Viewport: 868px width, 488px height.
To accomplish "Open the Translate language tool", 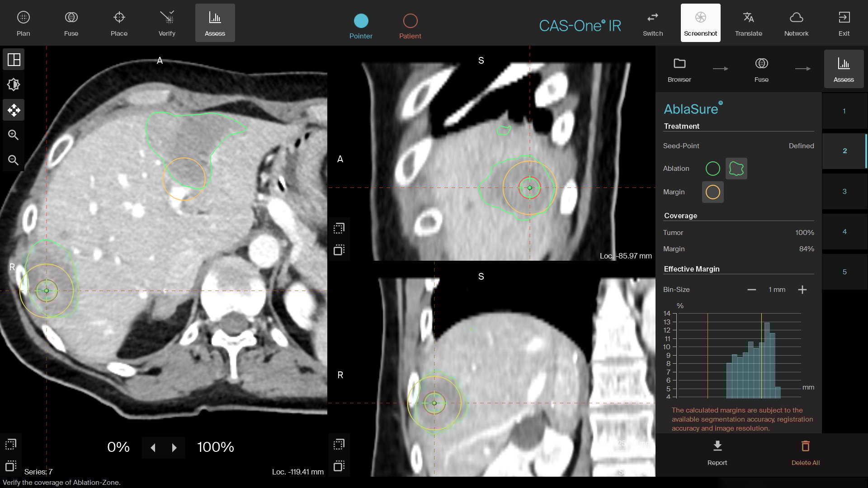I will 748,23.
